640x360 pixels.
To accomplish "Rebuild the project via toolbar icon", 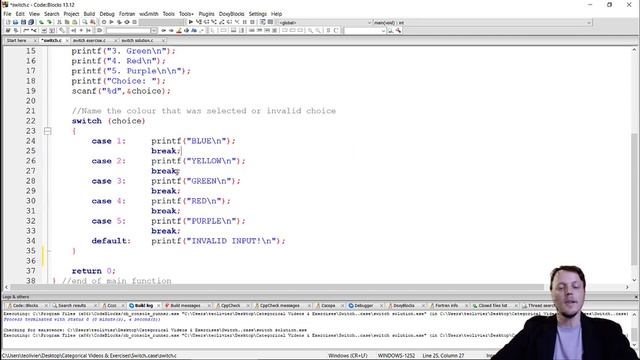I will [127, 22].
